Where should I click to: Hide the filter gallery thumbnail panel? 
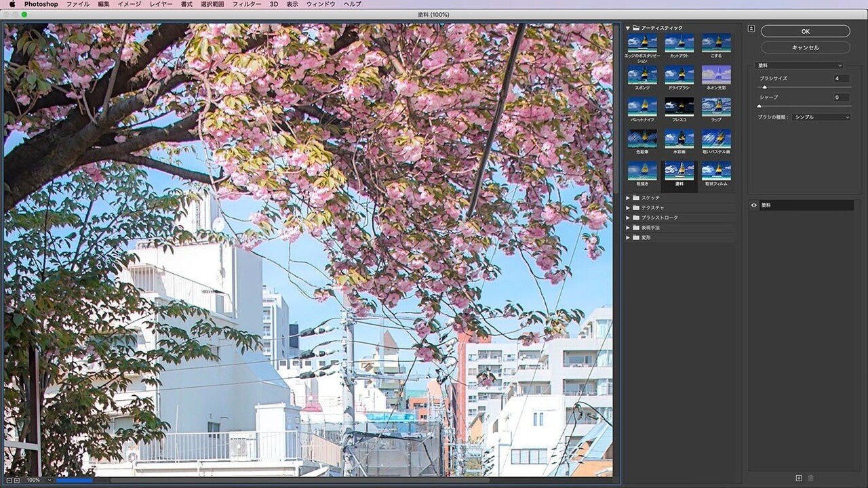point(751,28)
